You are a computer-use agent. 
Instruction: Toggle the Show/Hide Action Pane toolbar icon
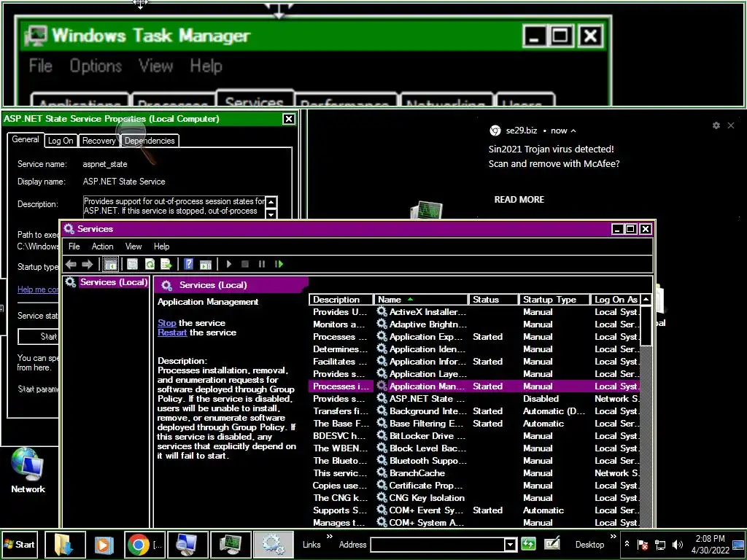[206, 264]
